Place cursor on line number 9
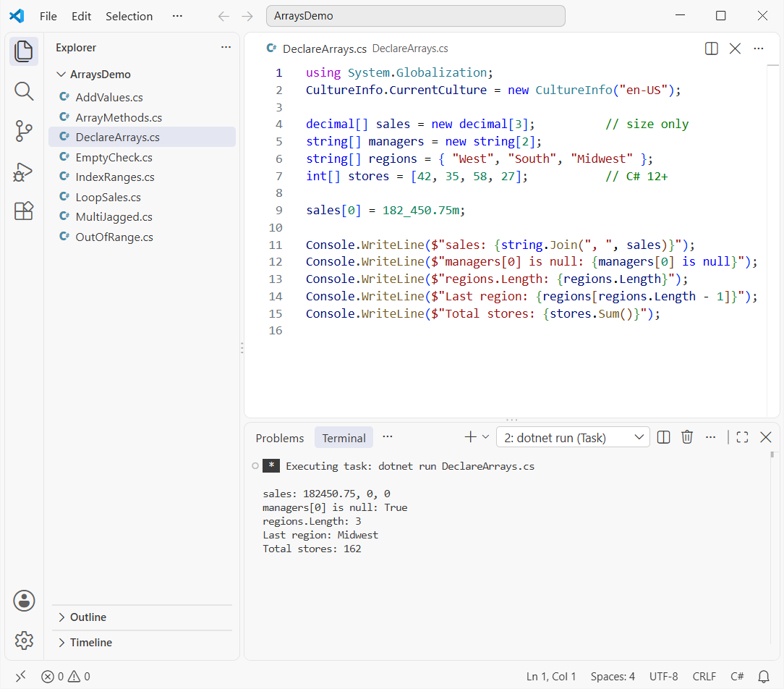The width and height of the screenshot is (784, 689). pos(278,211)
